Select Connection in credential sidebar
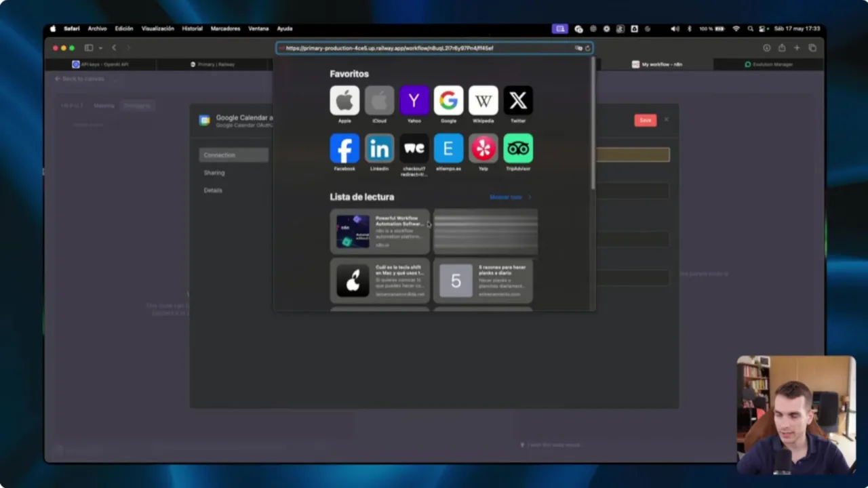The height and width of the screenshot is (488, 868). tap(234, 155)
